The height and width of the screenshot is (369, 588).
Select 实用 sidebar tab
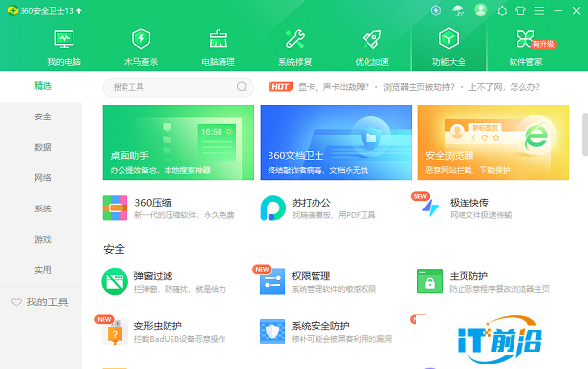[43, 270]
